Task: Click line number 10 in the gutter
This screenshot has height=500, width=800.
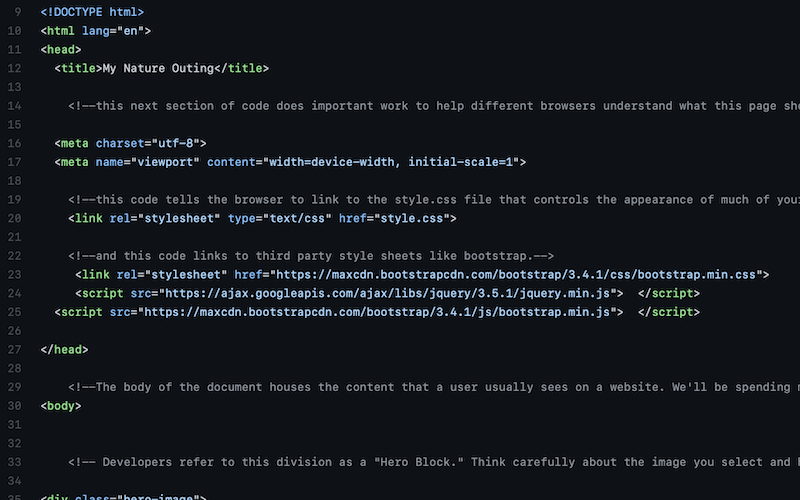Action: pyautogui.click(x=15, y=31)
